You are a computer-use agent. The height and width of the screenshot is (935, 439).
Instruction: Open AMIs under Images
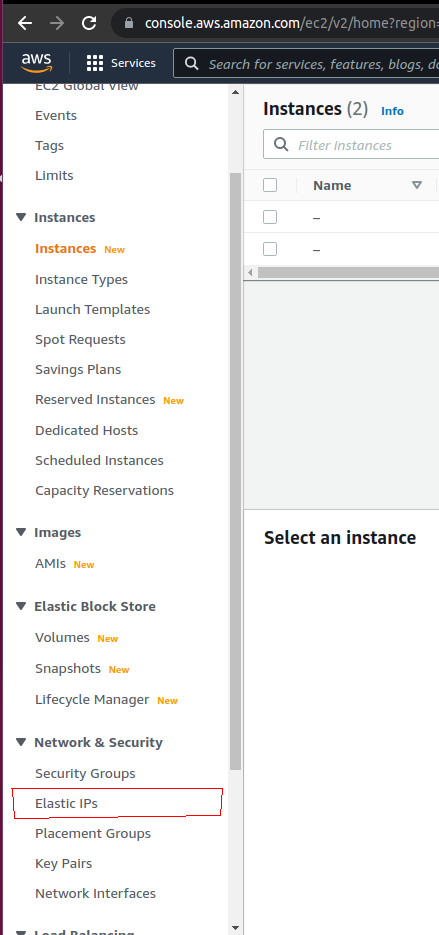51,564
